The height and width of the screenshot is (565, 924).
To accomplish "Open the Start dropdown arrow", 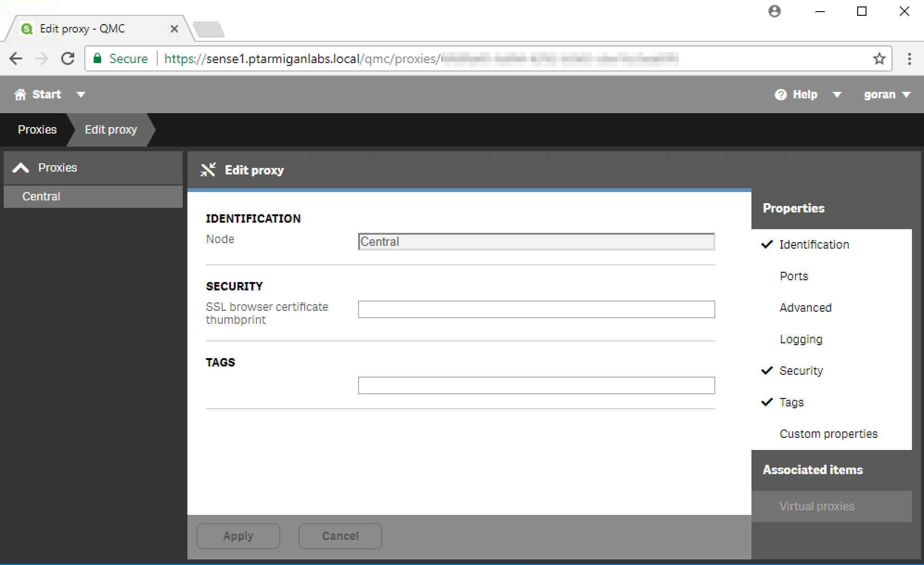I will pyautogui.click(x=81, y=95).
